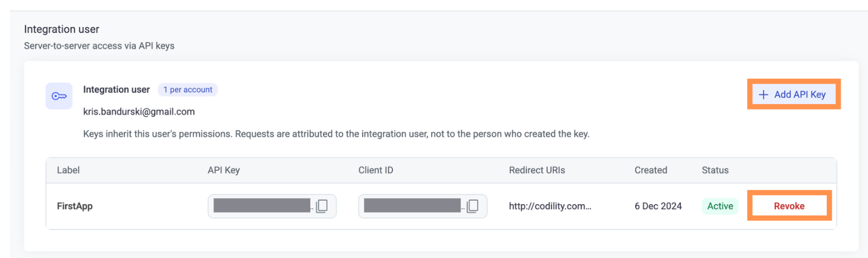Click the API Key column header
868x258 pixels.
[x=224, y=170]
